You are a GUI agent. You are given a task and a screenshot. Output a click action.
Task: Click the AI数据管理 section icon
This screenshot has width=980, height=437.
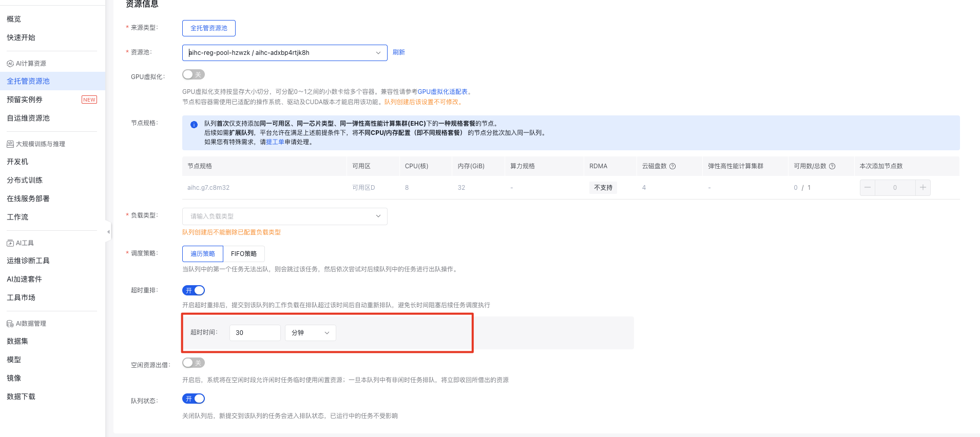click(x=10, y=324)
